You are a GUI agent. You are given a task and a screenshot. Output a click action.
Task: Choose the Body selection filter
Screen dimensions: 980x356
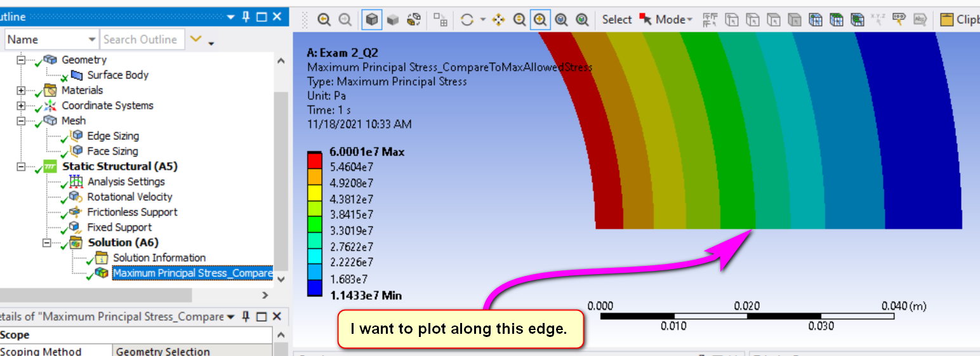[795, 20]
